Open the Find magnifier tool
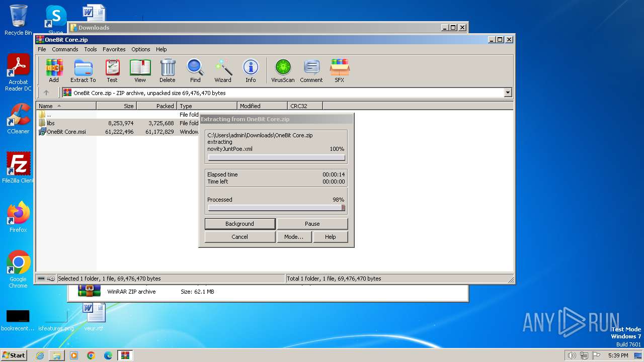The image size is (644, 362). (x=195, y=70)
